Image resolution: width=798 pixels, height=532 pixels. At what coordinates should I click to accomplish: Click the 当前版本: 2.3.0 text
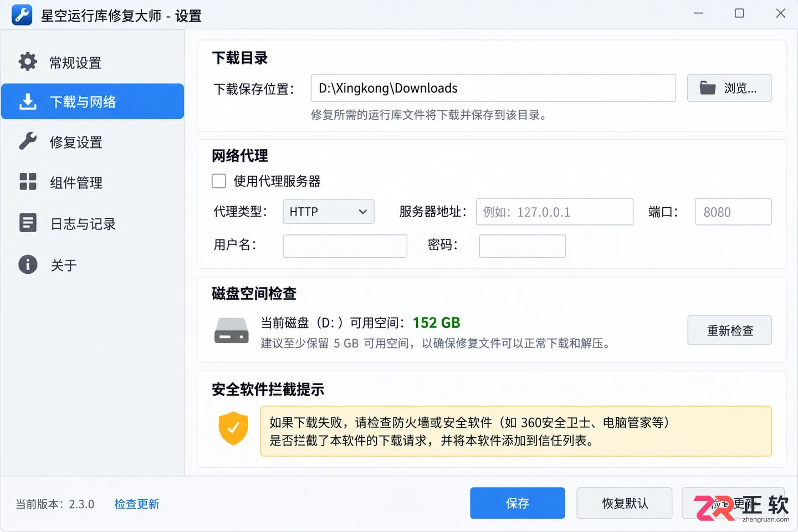tap(55, 504)
